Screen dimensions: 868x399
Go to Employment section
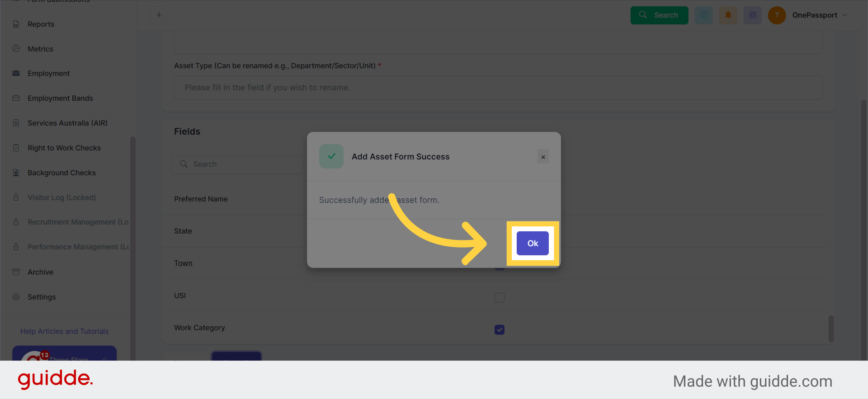[x=48, y=73]
